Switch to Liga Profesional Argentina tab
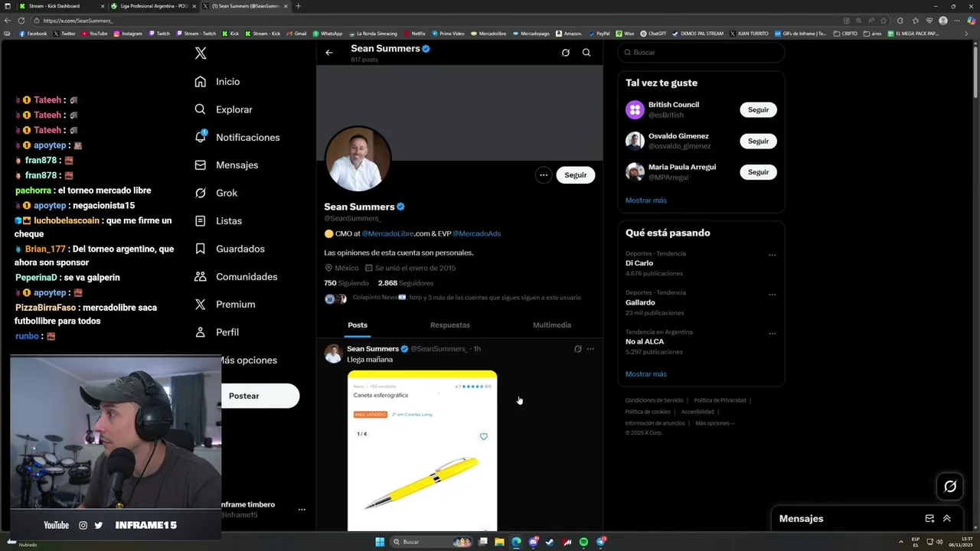Image resolution: width=980 pixels, height=551 pixels. coord(154,6)
